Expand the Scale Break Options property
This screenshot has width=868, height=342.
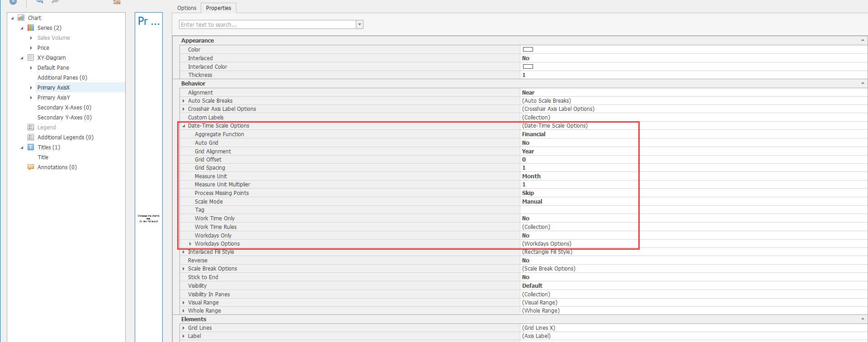pyautogui.click(x=184, y=269)
